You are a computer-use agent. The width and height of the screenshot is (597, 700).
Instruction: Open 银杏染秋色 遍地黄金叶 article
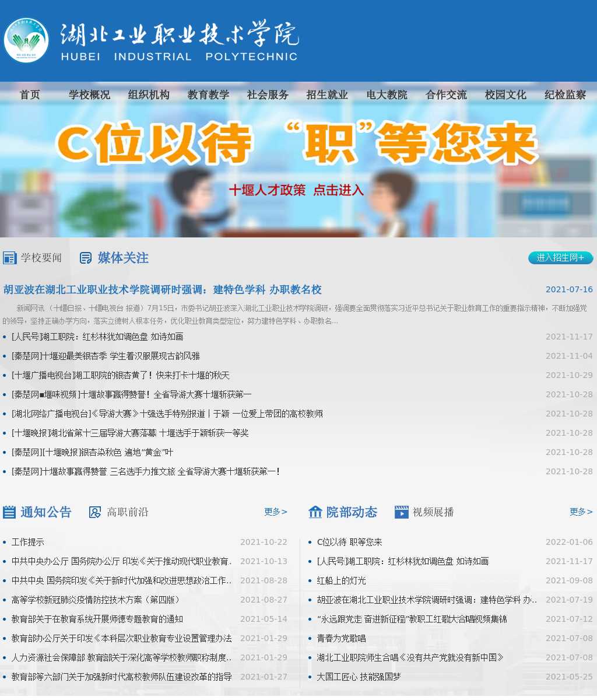[x=92, y=452]
